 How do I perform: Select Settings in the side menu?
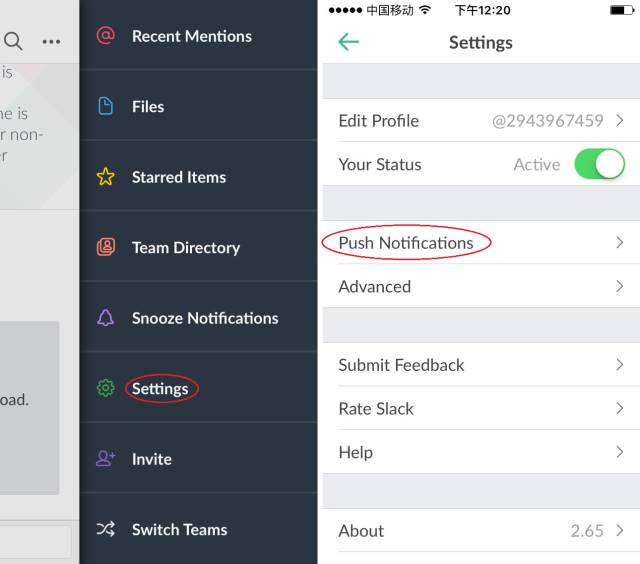pos(160,389)
